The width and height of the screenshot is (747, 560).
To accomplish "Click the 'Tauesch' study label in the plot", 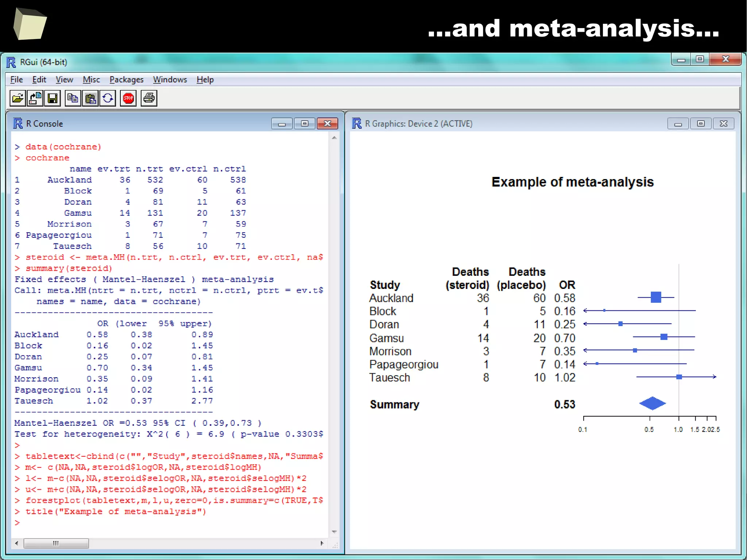I will [x=390, y=378].
